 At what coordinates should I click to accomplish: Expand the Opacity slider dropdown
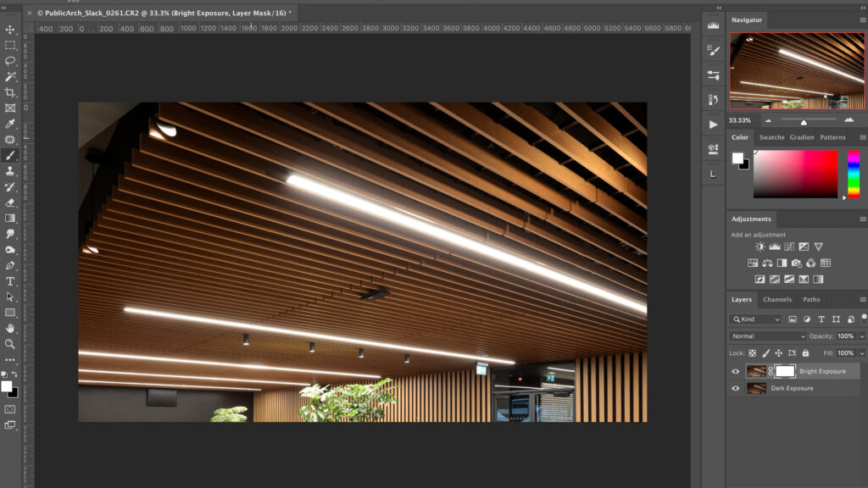click(x=862, y=336)
